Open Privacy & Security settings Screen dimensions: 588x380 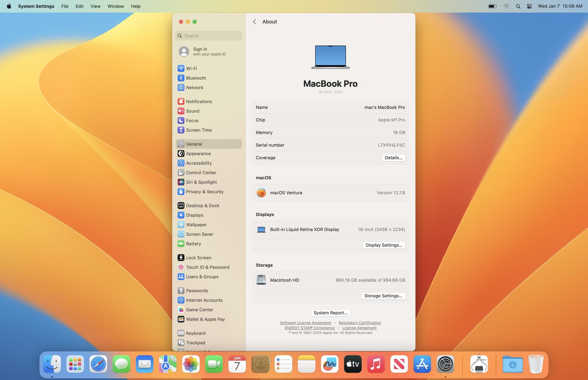pyautogui.click(x=204, y=192)
